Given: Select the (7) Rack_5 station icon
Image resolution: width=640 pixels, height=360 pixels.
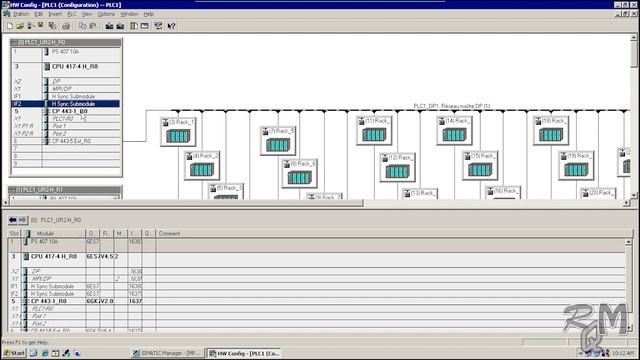Looking at the screenshot, I should tap(278, 141).
